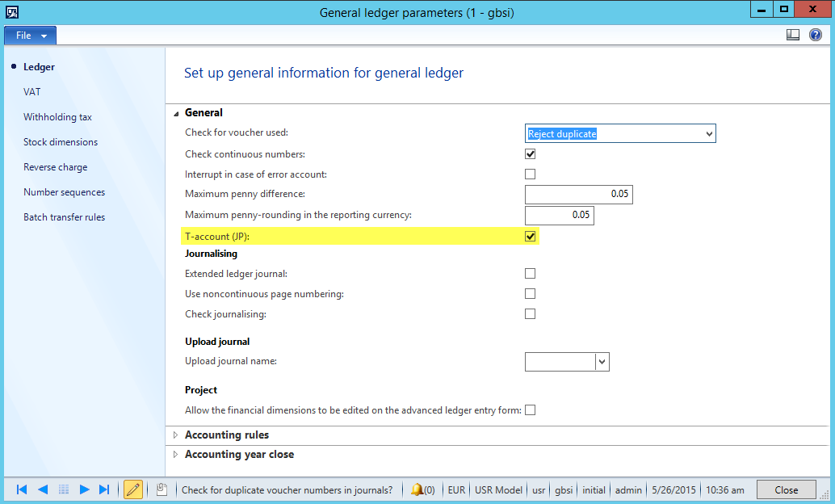Click the view layout icon beside help
Viewport: 835px width, 504px height.
793,35
